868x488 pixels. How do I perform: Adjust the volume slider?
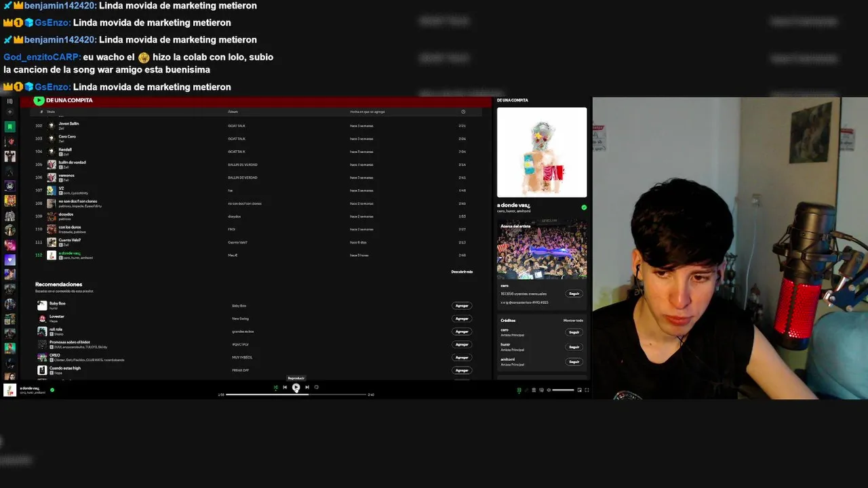tap(563, 390)
